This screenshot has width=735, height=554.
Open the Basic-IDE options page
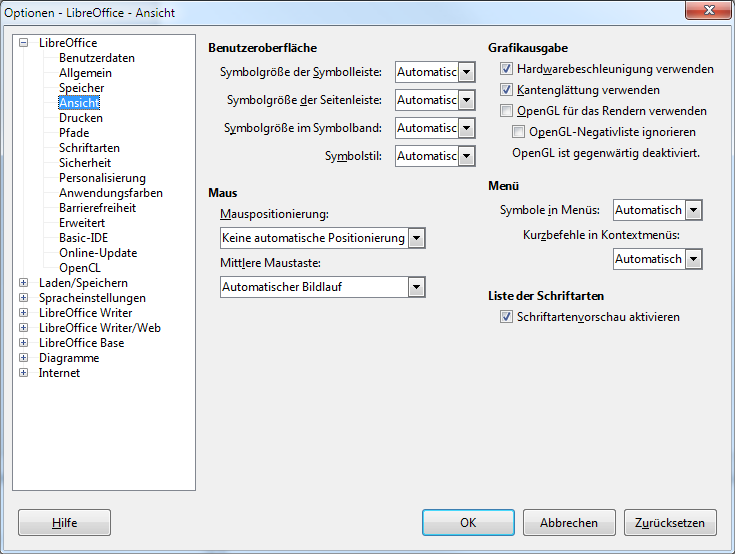pyautogui.click(x=83, y=238)
